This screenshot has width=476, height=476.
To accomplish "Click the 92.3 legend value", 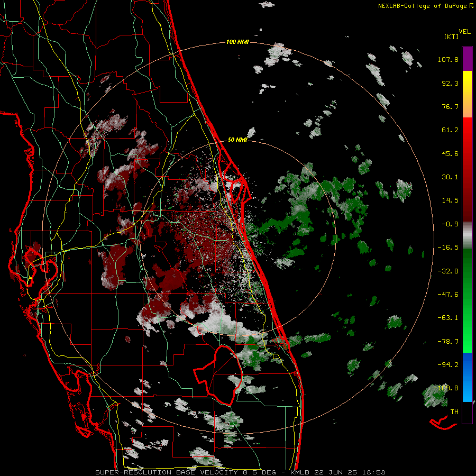I will (450, 83).
